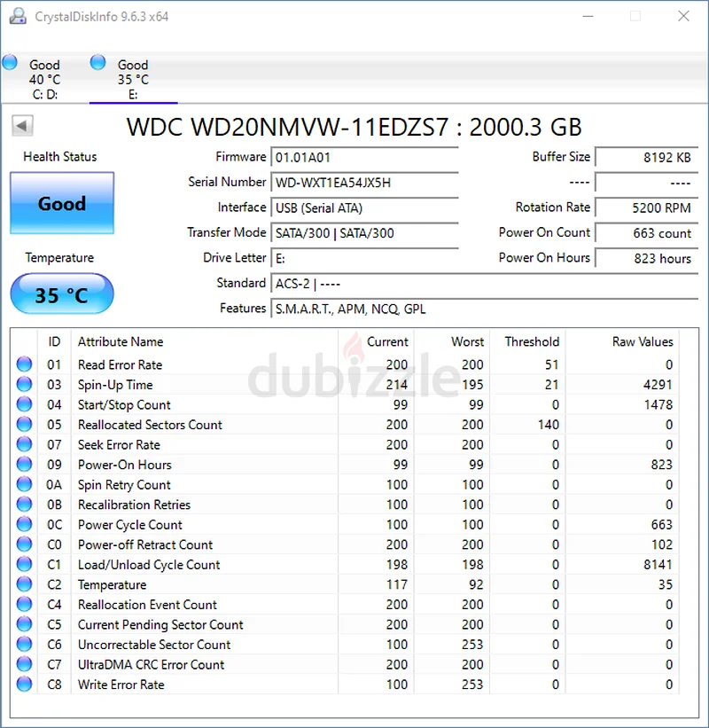Click the status dot for C2 Temperature row
This screenshot has height=728, width=709.
24,584
